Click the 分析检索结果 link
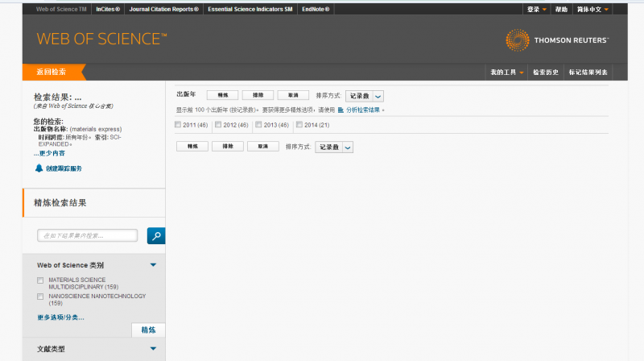Image resolution: width=644 pixels, height=361 pixels. [363, 110]
